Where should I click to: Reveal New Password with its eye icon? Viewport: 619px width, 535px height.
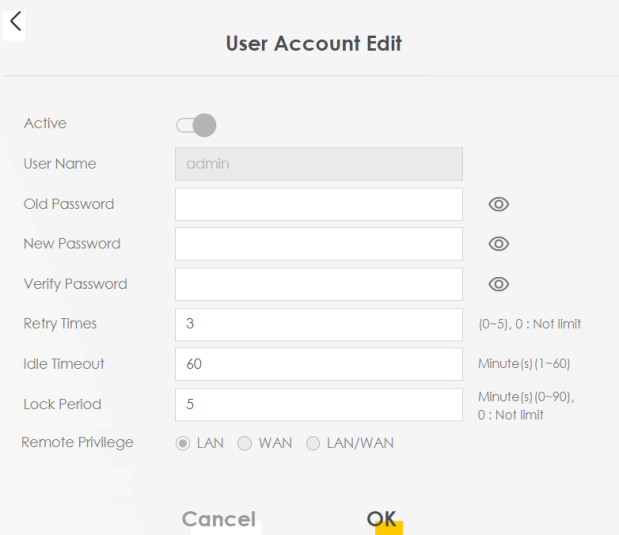499,244
